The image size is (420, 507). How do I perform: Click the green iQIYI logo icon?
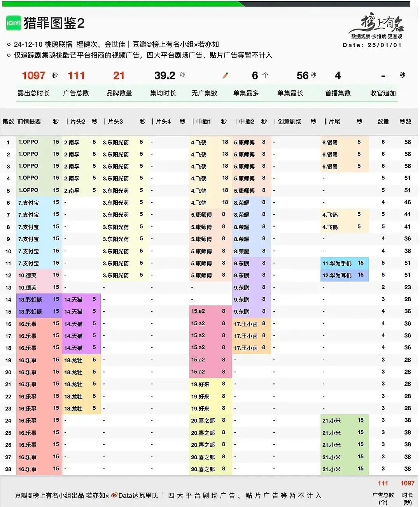(13, 23)
